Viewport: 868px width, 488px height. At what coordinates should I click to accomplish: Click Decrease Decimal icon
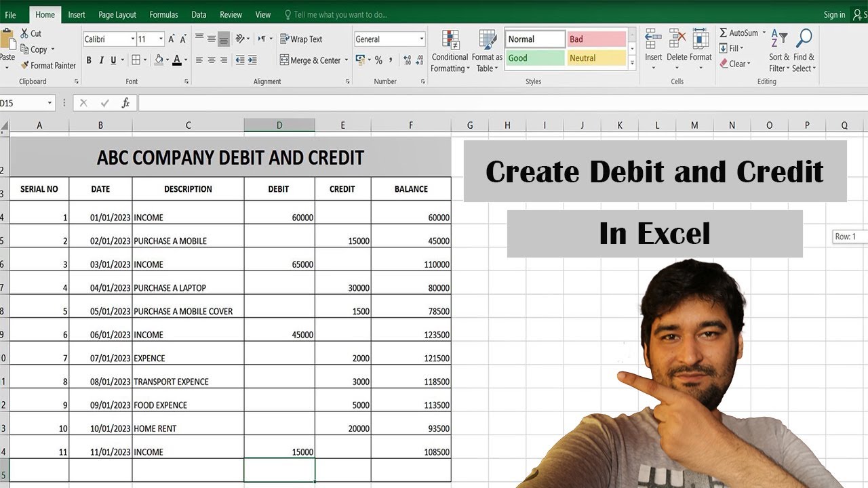point(418,60)
